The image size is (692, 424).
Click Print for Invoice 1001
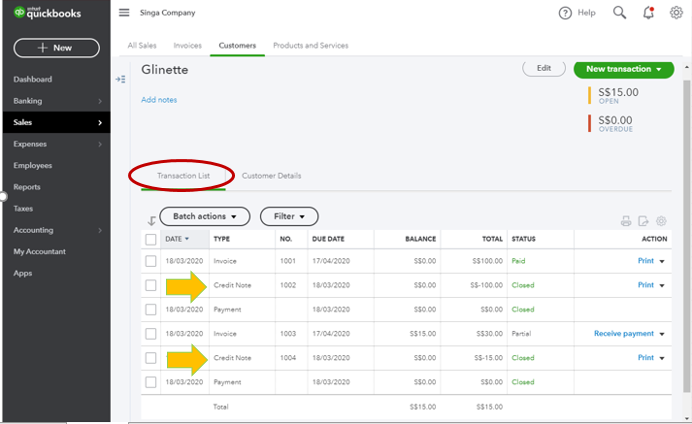[646, 261]
